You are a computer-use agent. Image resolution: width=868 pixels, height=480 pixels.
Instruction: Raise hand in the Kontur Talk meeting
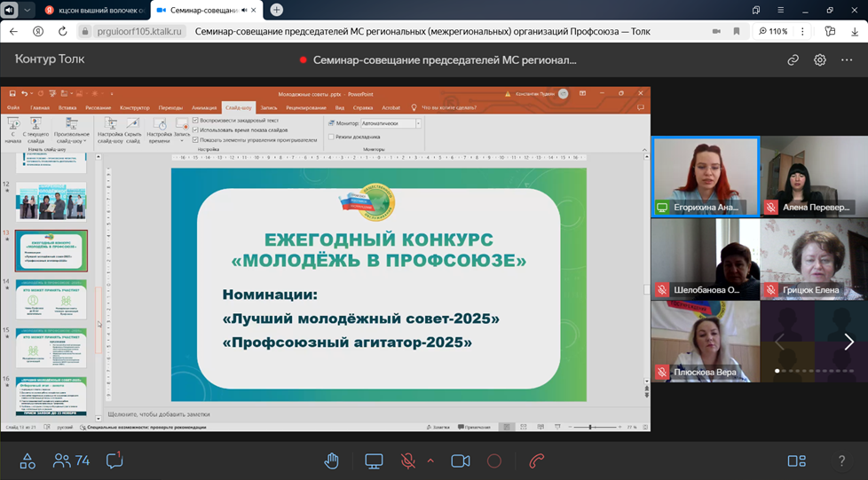(x=332, y=460)
